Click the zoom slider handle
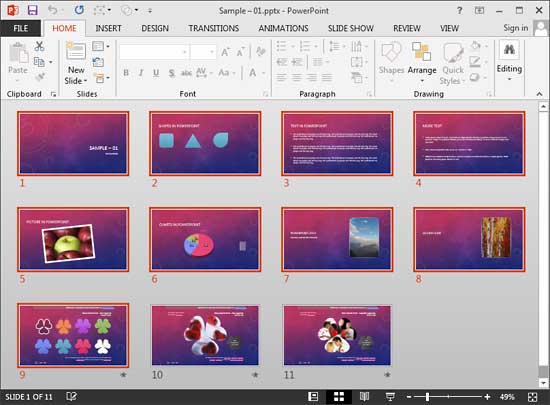The width and height of the screenshot is (550, 405). coord(427,397)
